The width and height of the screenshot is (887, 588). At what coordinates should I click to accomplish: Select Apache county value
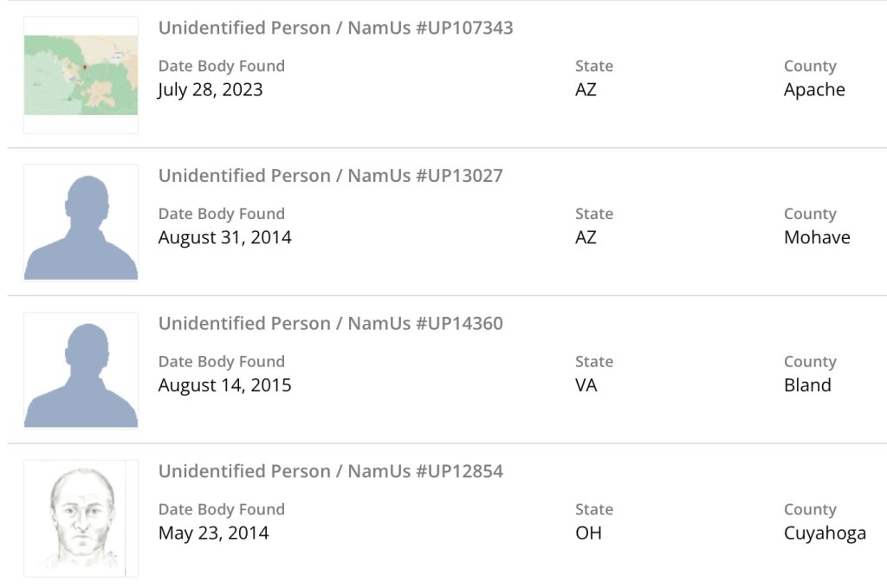(x=814, y=90)
